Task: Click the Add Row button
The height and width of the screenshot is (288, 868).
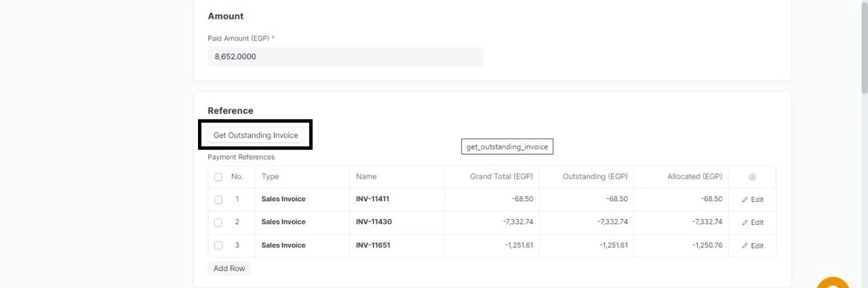Action: pos(229,268)
